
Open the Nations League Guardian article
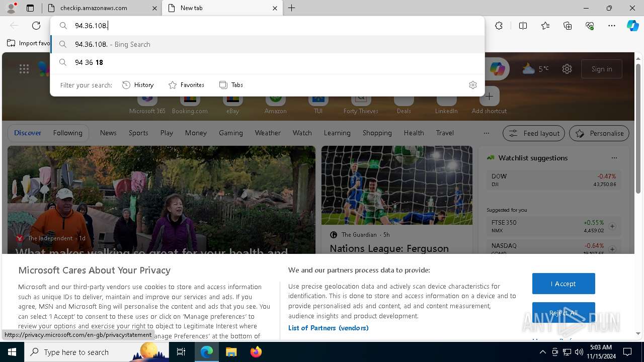coord(389,248)
